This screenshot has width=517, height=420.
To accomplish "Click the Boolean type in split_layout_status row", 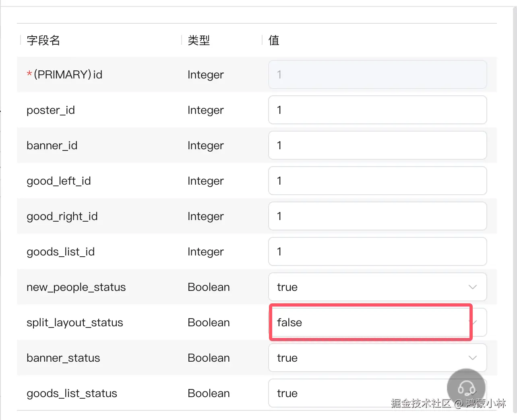I will click(x=209, y=323).
